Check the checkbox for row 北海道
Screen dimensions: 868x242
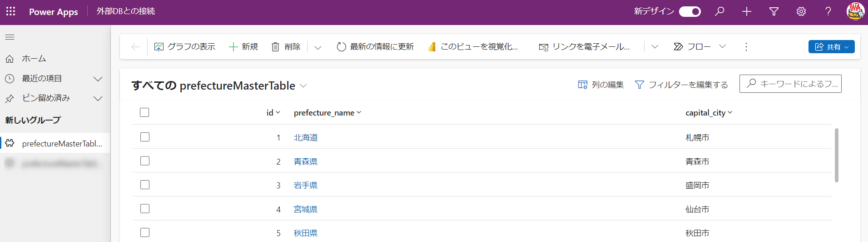(145, 137)
